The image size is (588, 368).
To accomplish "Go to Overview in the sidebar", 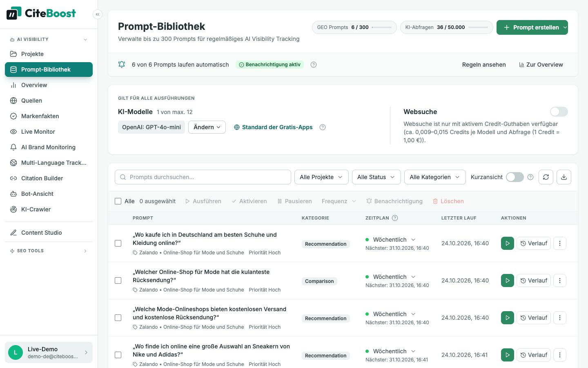I will [x=49, y=85].
